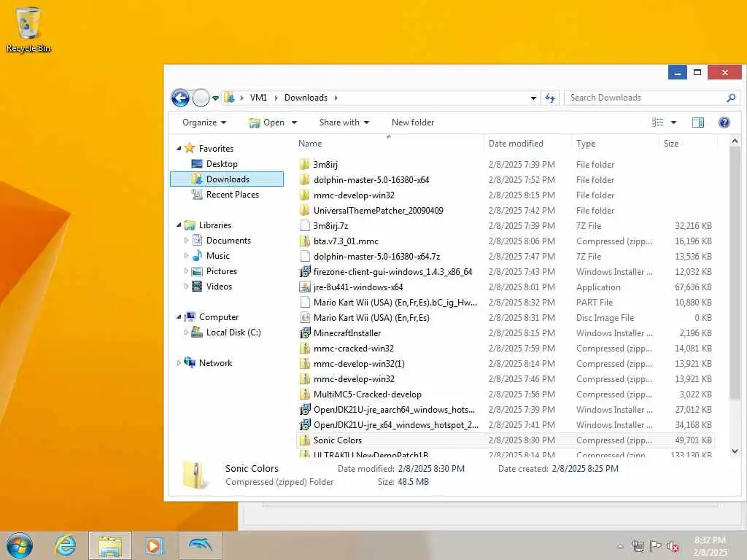Open Recent Places in Favorites
This screenshot has width=747, height=560.
[233, 194]
